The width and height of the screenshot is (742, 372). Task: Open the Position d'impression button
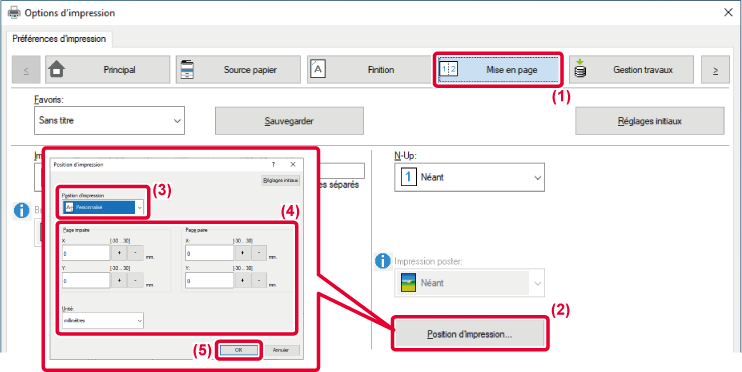click(x=469, y=334)
